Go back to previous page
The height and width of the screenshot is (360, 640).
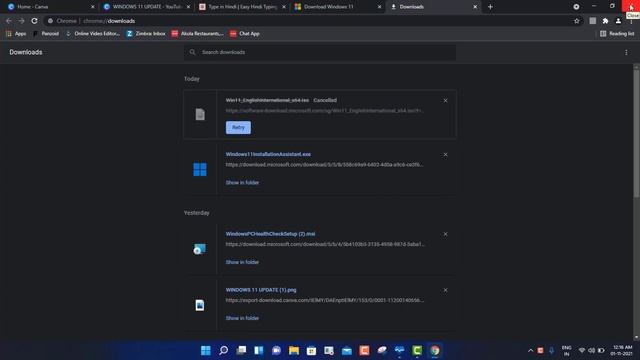pos(9,21)
